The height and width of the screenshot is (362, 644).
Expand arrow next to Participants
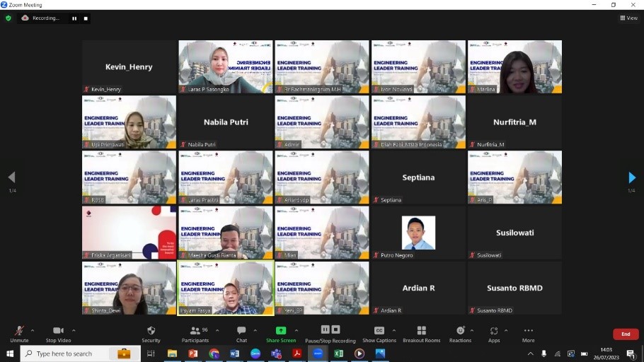pos(217,330)
